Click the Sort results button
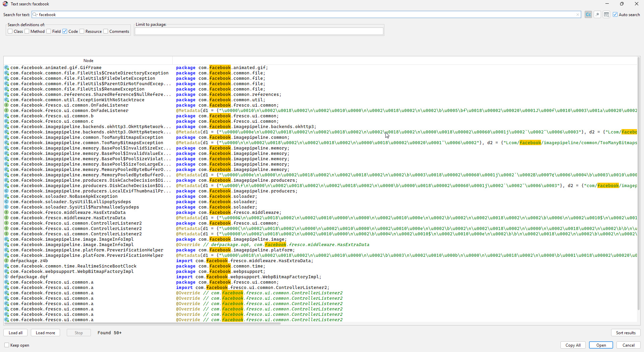 [x=626, y=333]
